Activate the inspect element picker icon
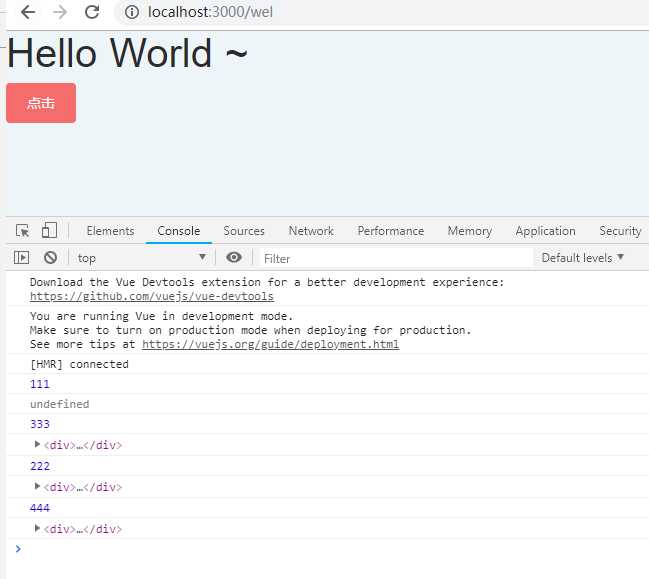 [x=22, y=231]
